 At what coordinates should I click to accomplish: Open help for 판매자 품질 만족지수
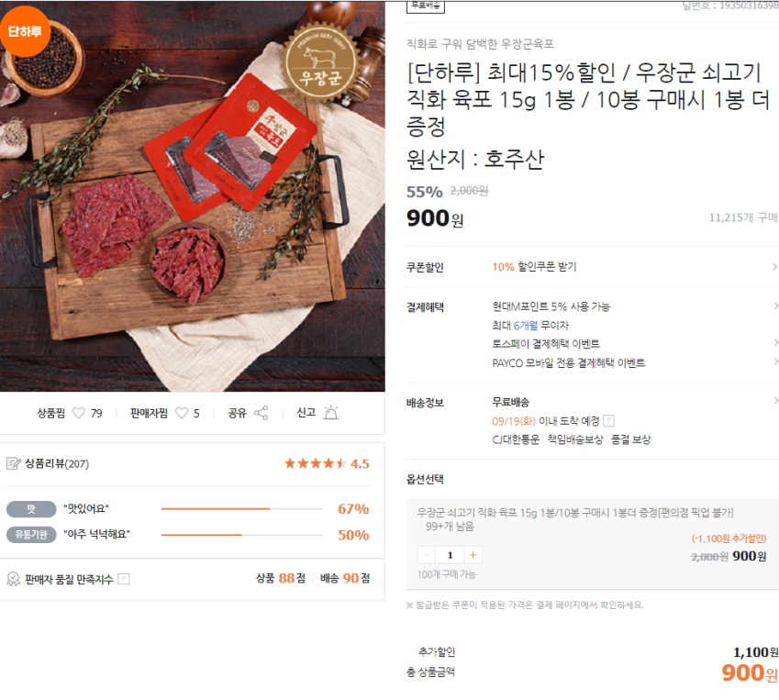[124, 579]
